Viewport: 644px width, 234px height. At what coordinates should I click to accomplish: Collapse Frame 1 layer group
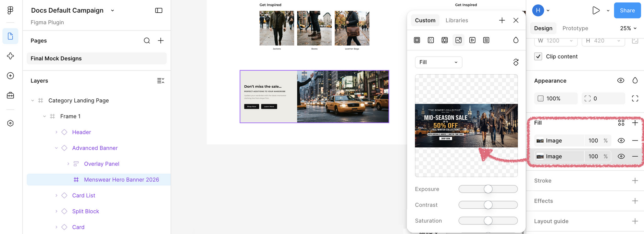[x=44, y=116]
